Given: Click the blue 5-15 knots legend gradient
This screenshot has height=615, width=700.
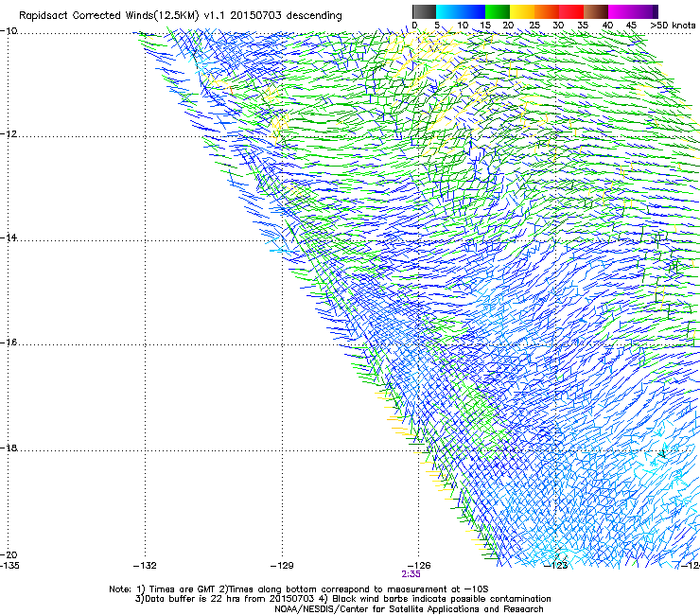Looking at the screenshot, I should tap(461, 11).
